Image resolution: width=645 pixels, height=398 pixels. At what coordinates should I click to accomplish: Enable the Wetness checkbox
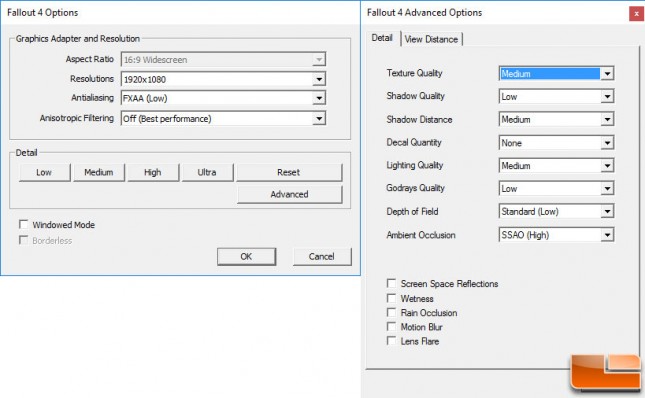pos(391,298)
